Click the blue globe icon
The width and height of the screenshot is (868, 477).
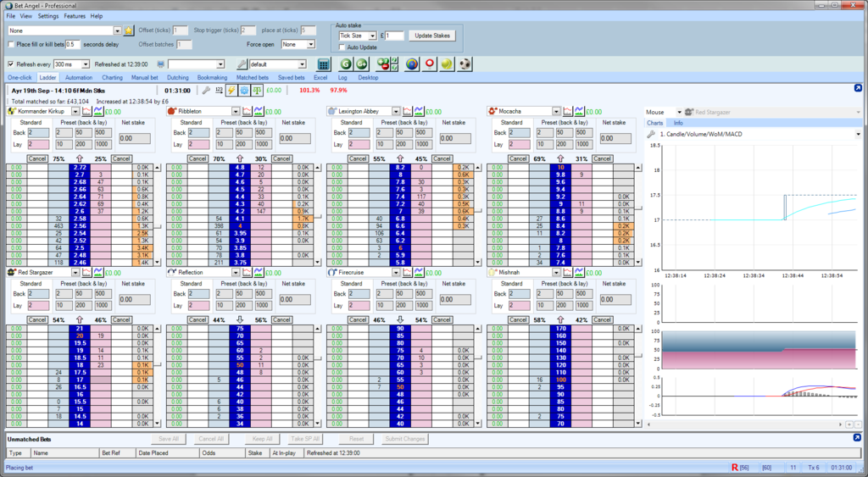click(x=412, y=64)
